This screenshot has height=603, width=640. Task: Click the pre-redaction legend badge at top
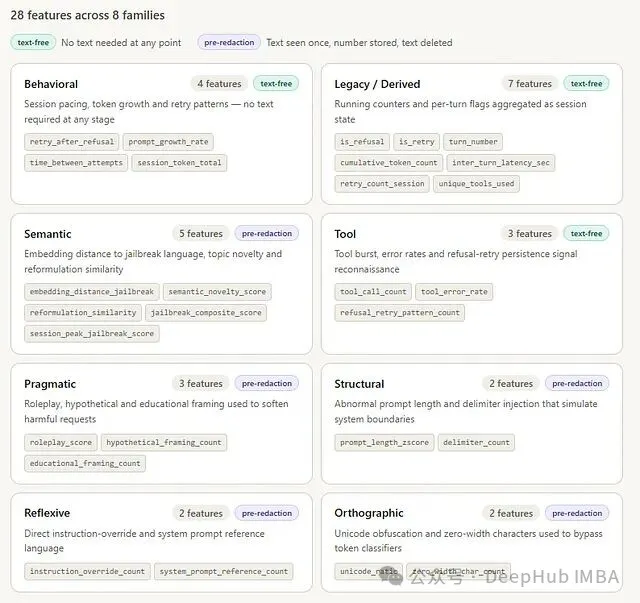coord(229,43)
